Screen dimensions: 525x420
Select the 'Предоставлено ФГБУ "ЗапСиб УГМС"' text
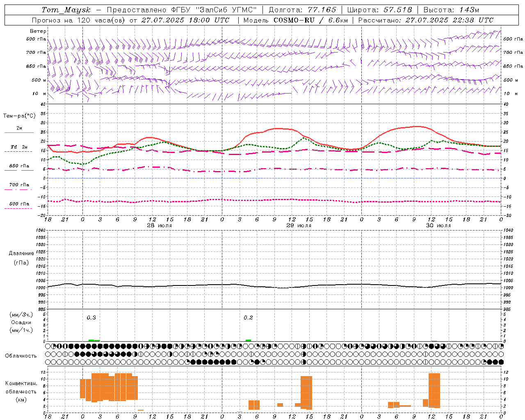182,10
